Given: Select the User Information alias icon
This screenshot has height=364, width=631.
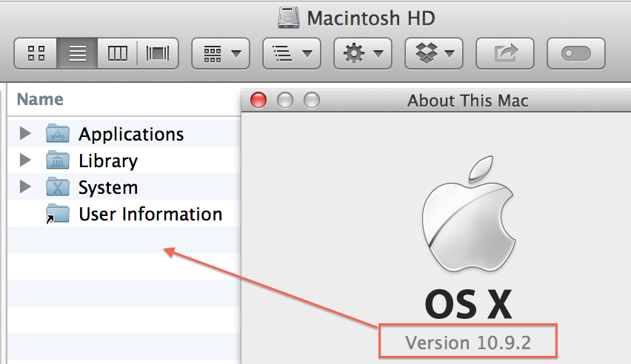Looking at the screenshot, I should point(58,214).
